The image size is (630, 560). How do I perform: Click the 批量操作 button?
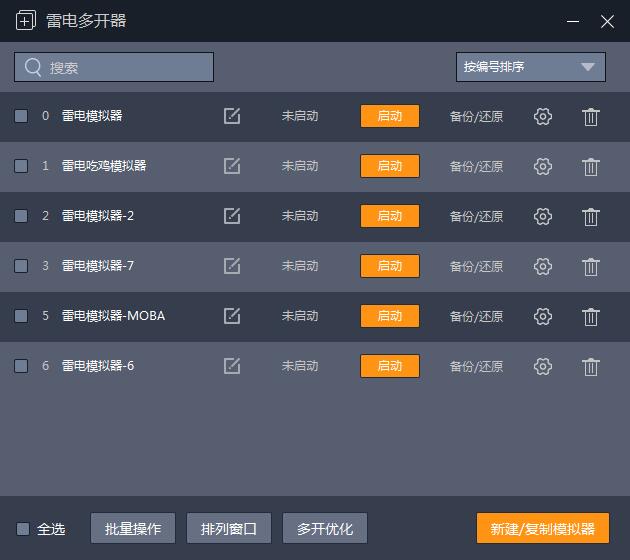tap(133, 528)
